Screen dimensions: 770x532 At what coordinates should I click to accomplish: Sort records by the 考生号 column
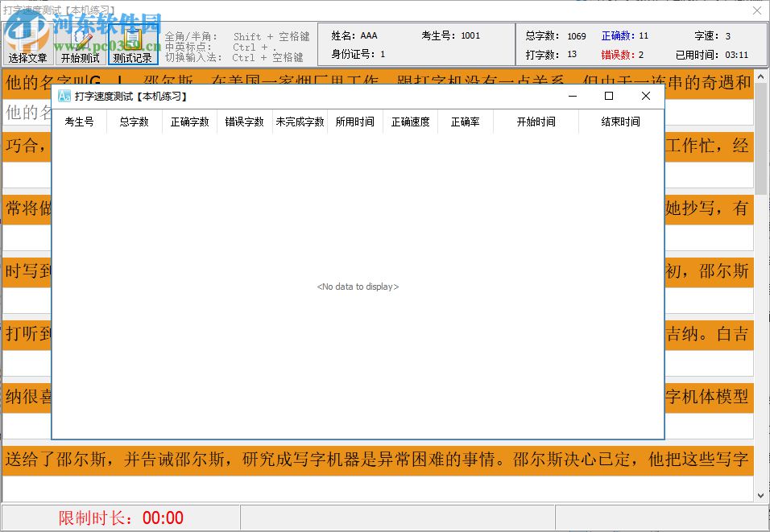coord(79,122)
